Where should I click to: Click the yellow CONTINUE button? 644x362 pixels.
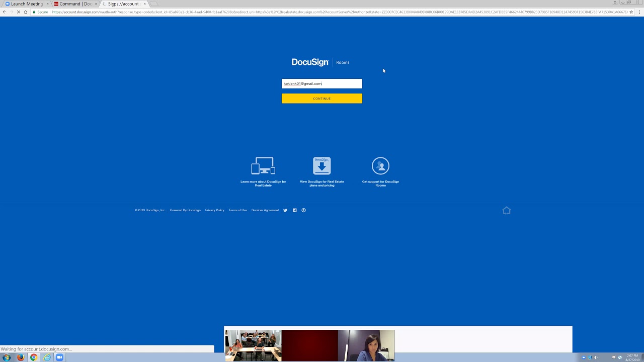pos(322,99)
